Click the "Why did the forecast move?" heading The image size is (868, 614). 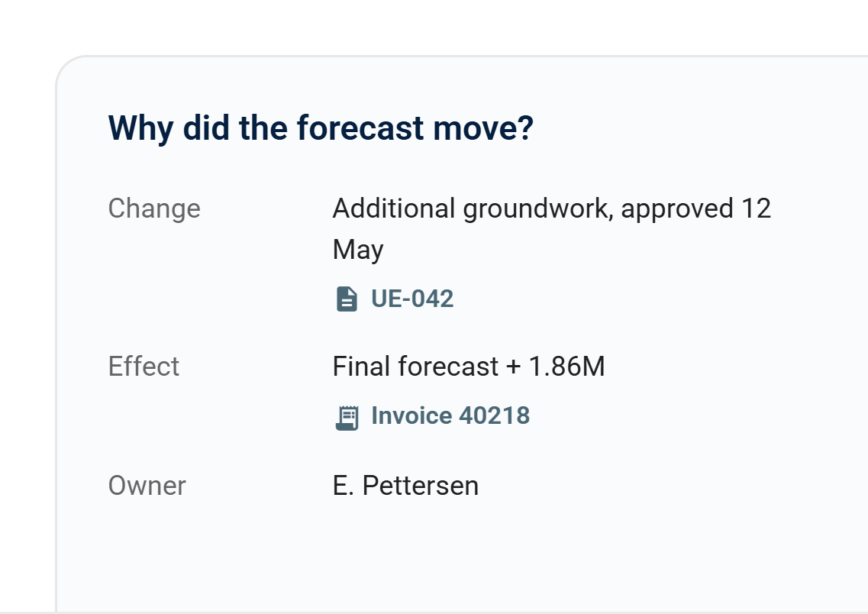321,128
